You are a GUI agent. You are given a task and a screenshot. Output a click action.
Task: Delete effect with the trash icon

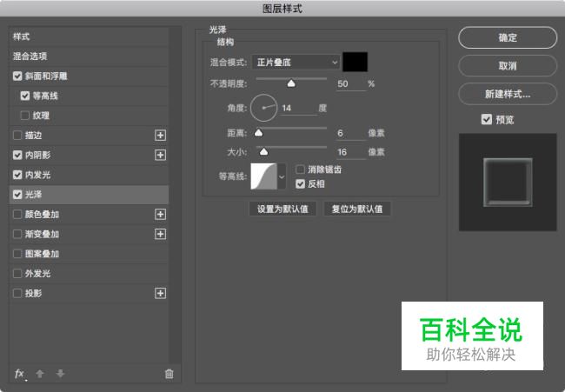point(169,374)
